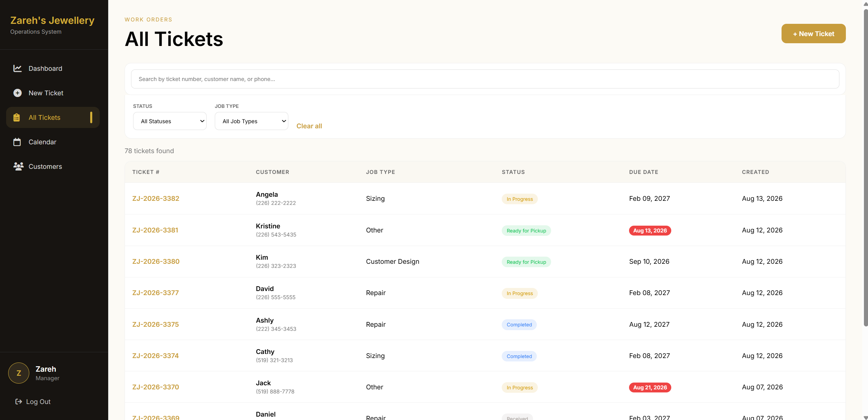This screenshot has width=868, height=420.
Task: Click the scrollbar down arrow
Action: point(866,417)
